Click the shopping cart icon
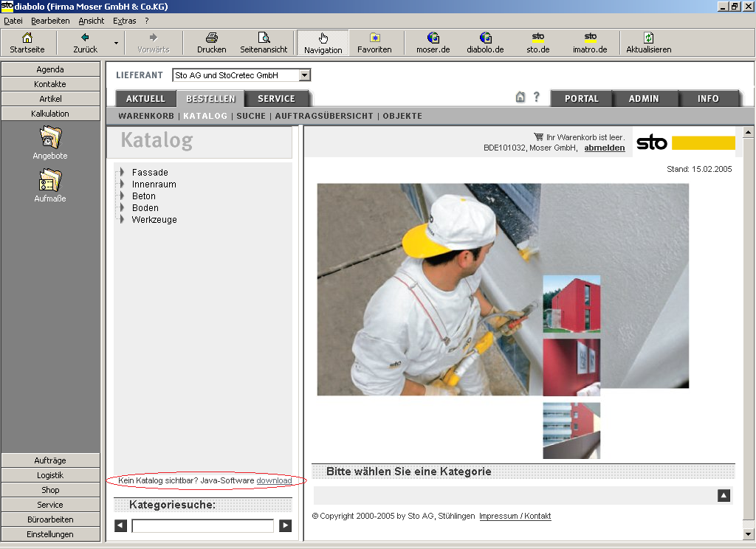 (538, 137)
